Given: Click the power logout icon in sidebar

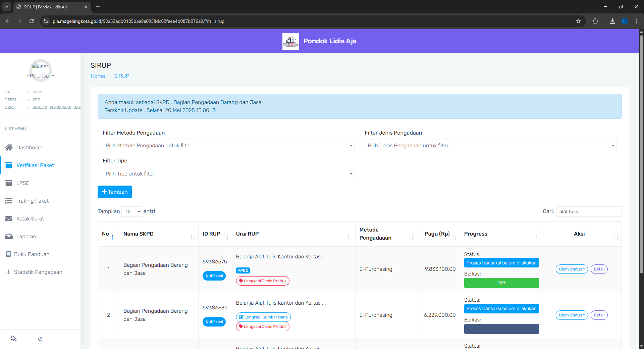Looking at the screenshot, I should pos(40,339).
